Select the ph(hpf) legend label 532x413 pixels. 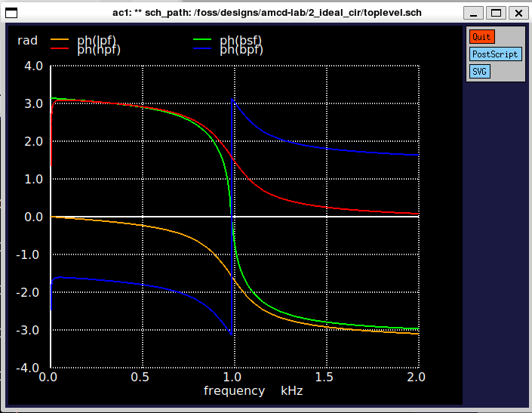(99, 50)
